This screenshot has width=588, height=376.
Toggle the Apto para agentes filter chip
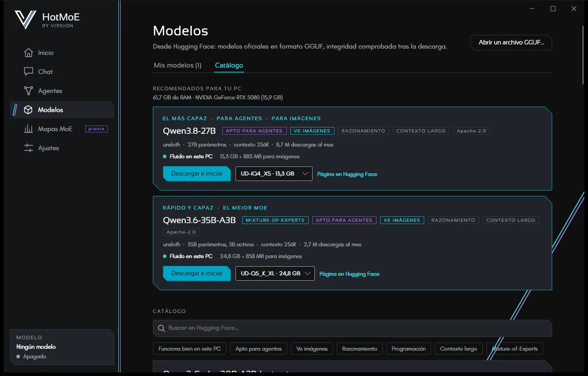(259, 349)
